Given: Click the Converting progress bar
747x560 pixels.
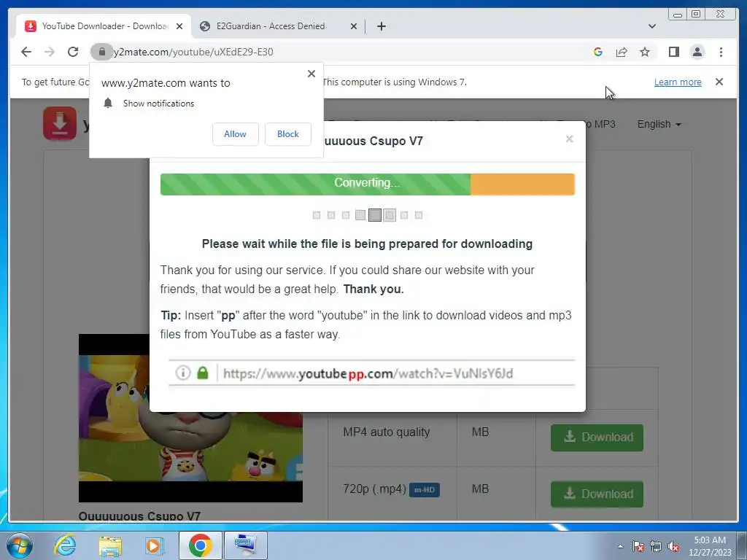Looking at the screenshot, I should [368, 184].
